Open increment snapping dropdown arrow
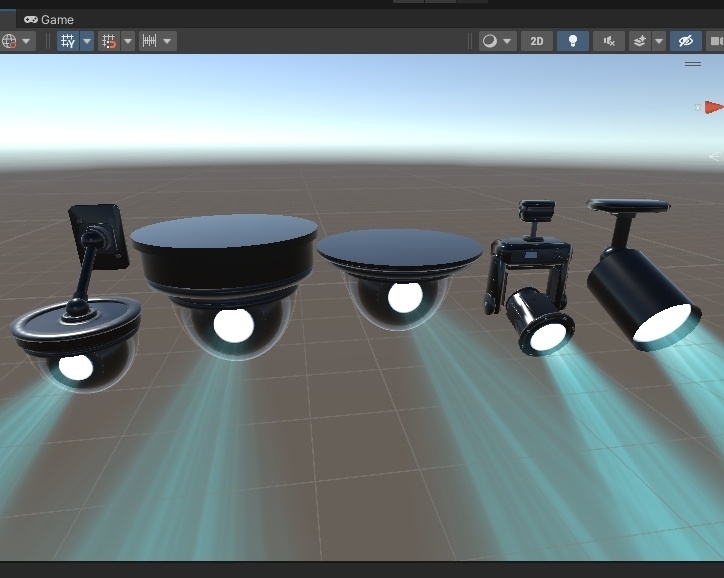This screenshot has height=578, width=724. (x=167, y=41)
